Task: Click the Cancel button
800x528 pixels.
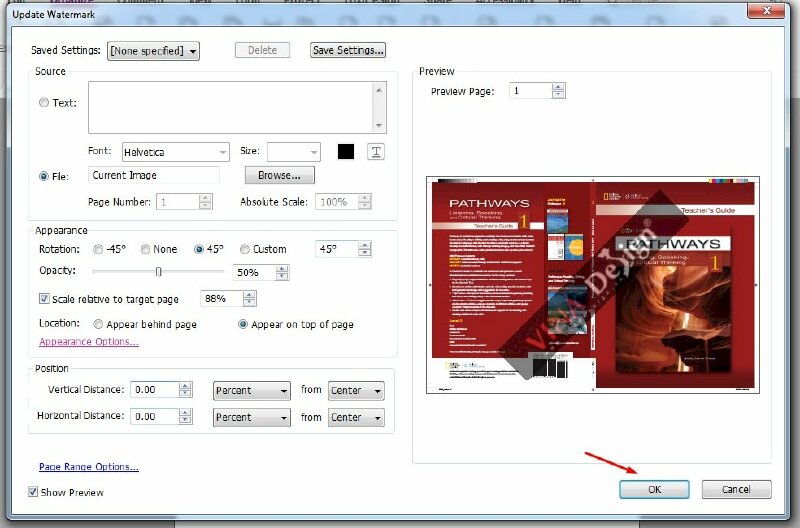Action: tap(735, 489)
